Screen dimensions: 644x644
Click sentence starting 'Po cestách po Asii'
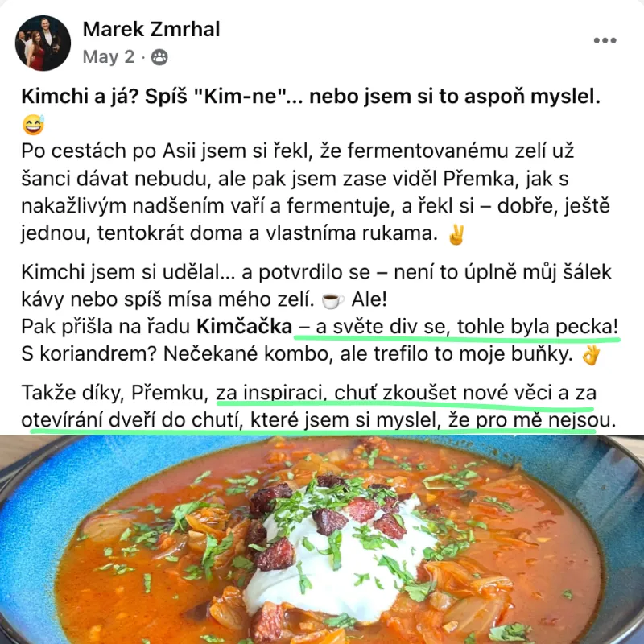point(298,151)
